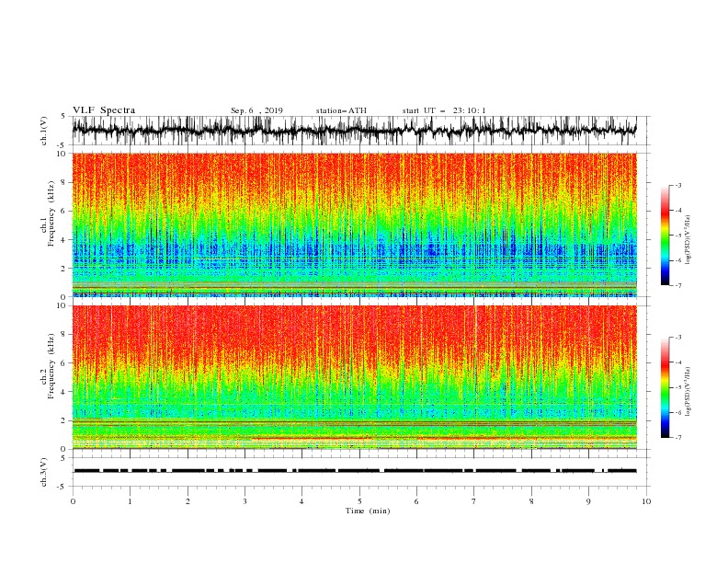Click the ch.1 colorbar "-7" tick value
Image resolution: width=728 pixels, height=563 pixels.
point(677,285)
